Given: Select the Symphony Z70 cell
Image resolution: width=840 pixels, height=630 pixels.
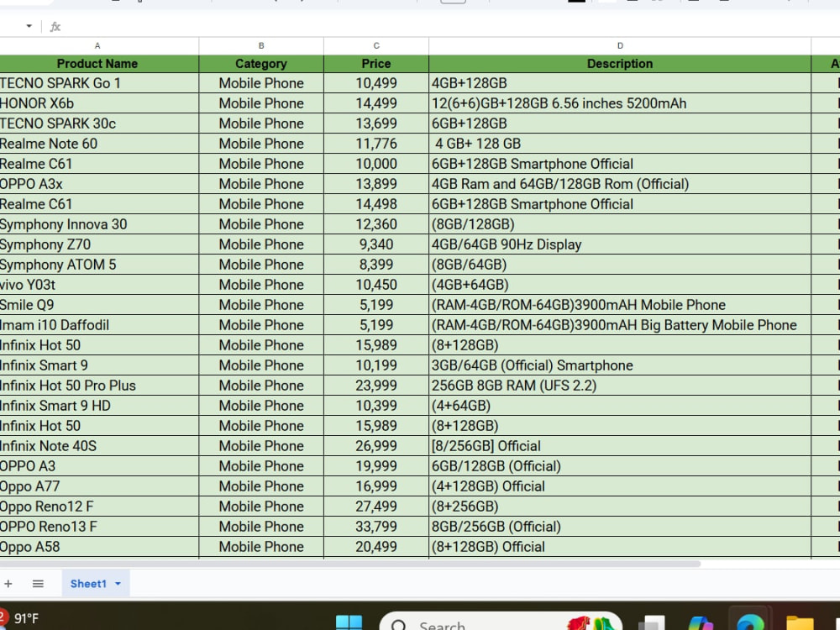Looking at the screenshot, I should point(99,244).
